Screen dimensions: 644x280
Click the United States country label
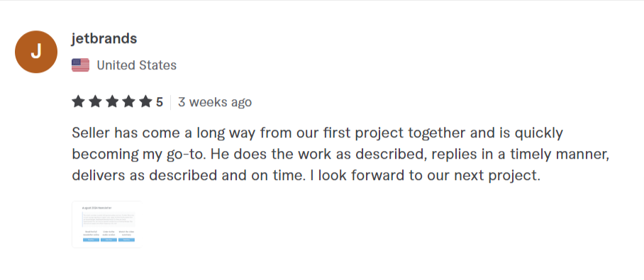137,65
